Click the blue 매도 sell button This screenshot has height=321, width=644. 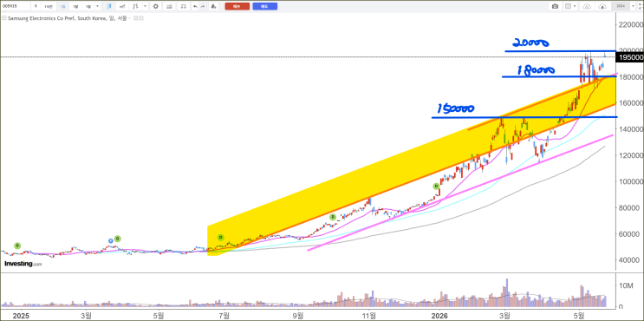coord(265,6)
